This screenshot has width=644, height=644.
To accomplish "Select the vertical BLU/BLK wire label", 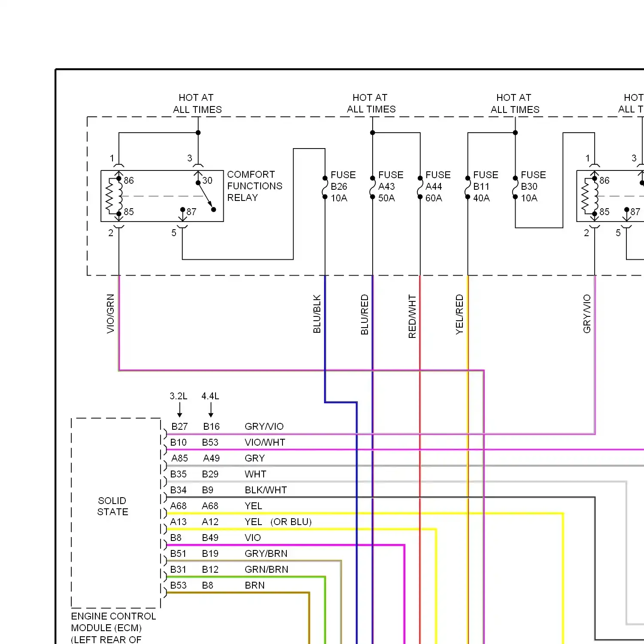I will pos(317,314).
